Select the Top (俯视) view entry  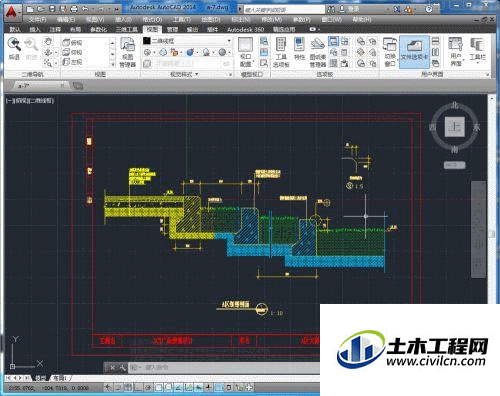(72, 42)
